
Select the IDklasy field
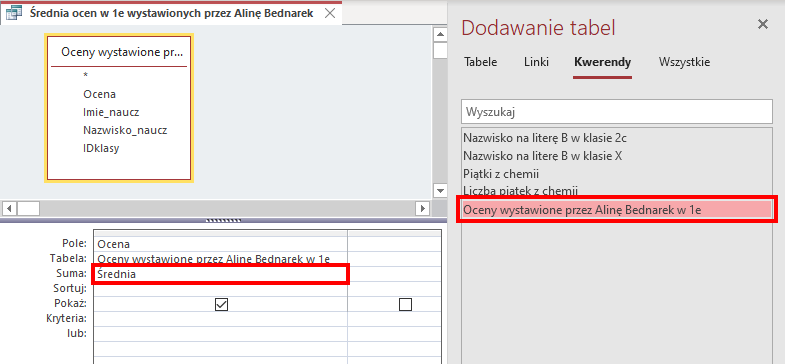101,148
